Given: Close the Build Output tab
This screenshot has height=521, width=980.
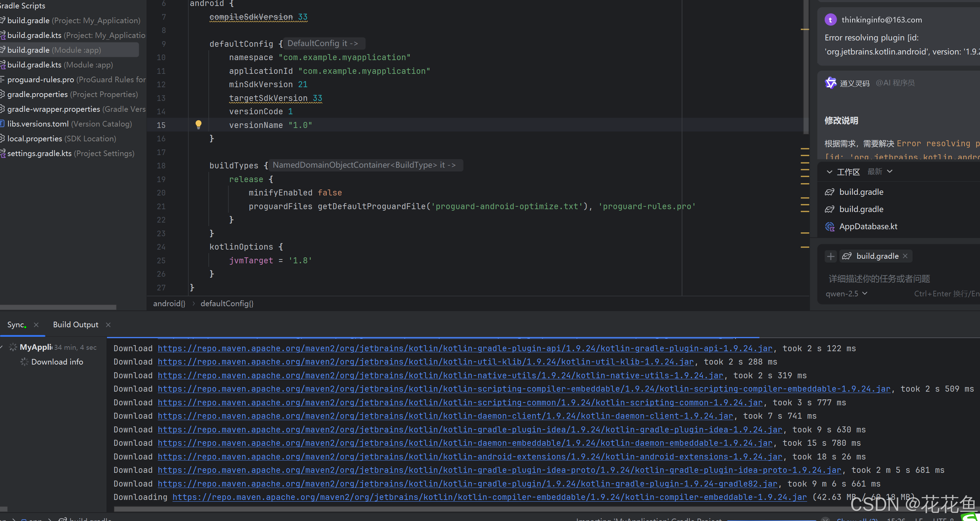Looking at the screenshot, I should click(x=108, y=324).
